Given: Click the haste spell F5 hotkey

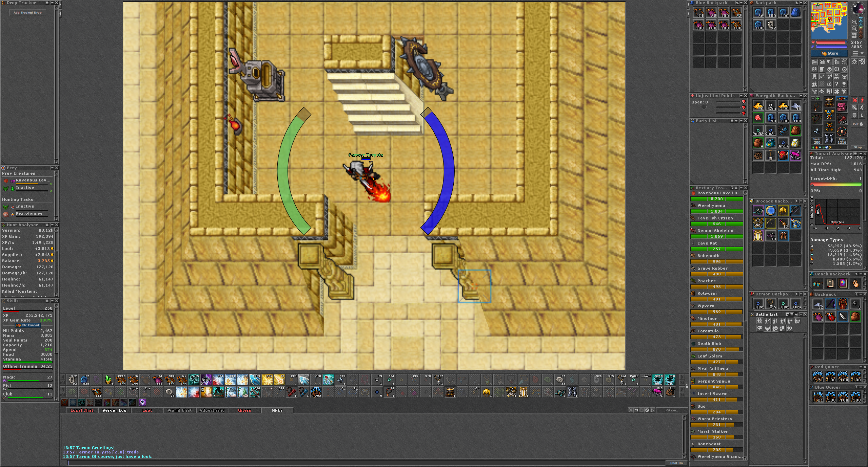Looking at the screenshot, I should point(194,380).
